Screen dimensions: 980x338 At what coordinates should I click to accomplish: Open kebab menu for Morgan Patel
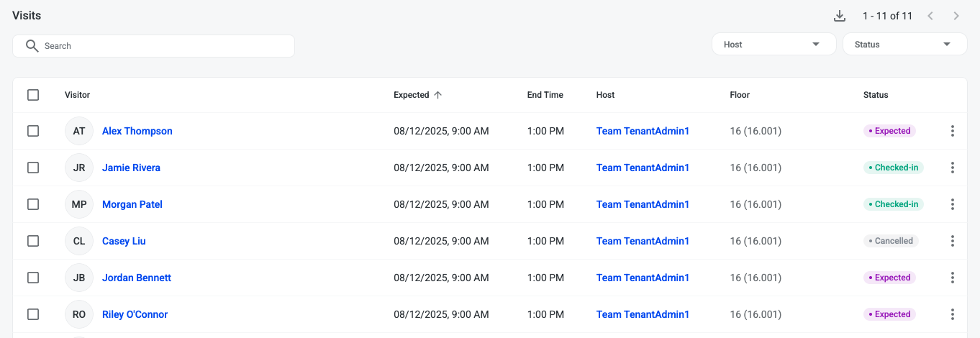tap(952, 204)
